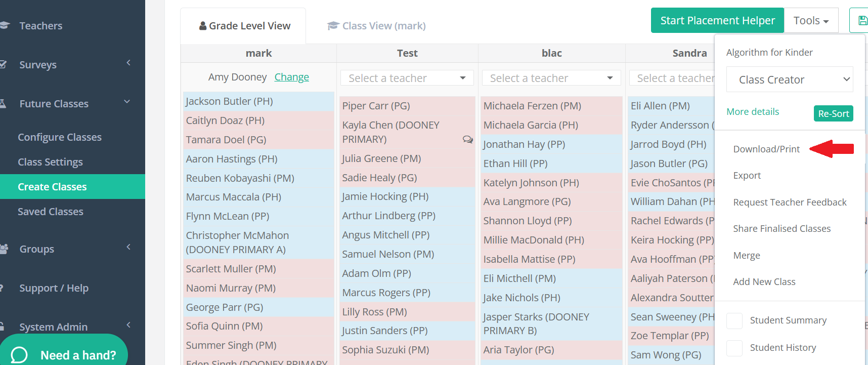Select student Sophia Suzuki (PM)

[x=407, y=350]
